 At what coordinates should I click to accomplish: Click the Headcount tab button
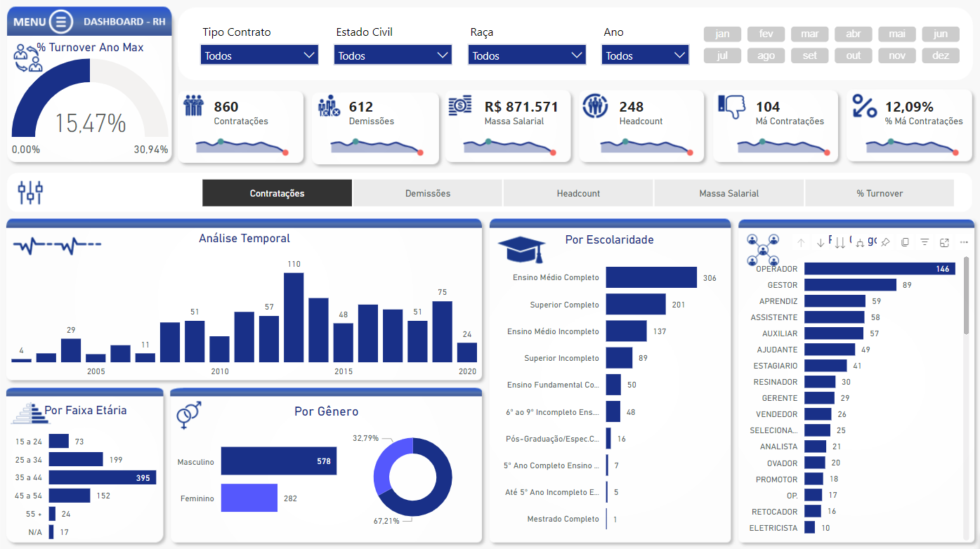[x=578, y=193]
